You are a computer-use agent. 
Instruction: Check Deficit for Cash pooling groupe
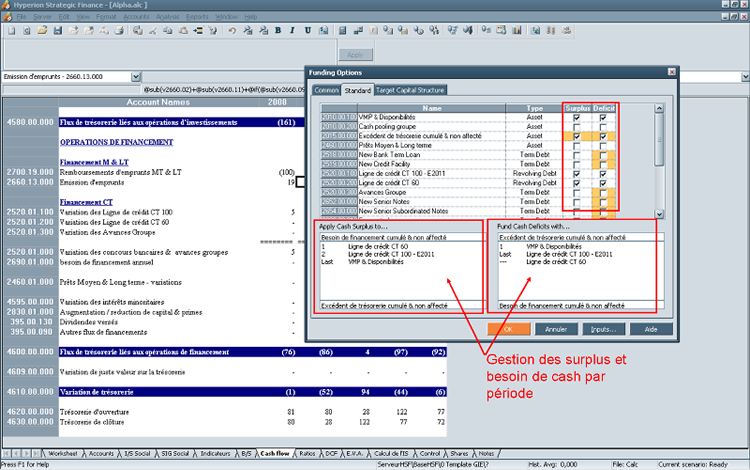point(603,127)
